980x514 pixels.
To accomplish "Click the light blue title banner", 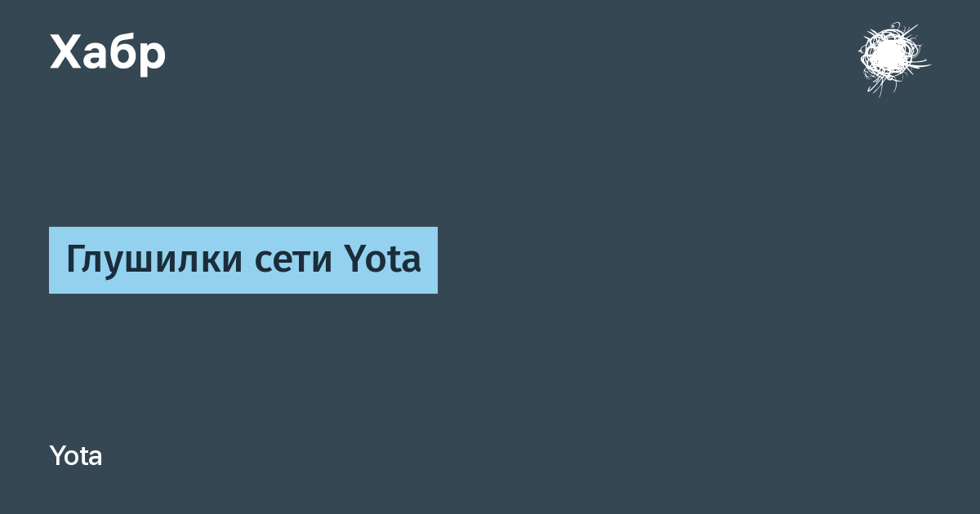I will [x=243, y=260].
